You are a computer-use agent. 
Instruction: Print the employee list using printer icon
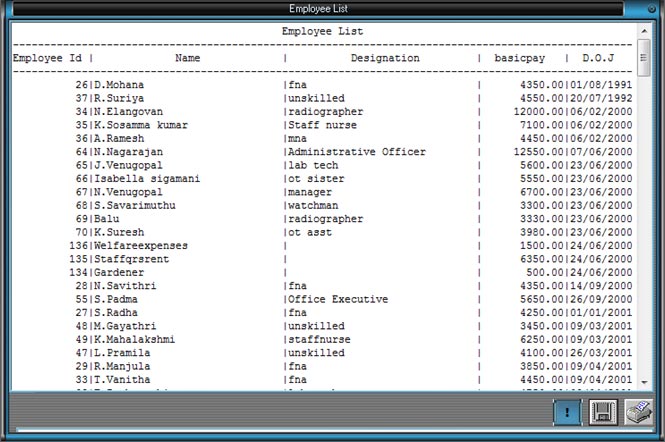pos(638,412)
